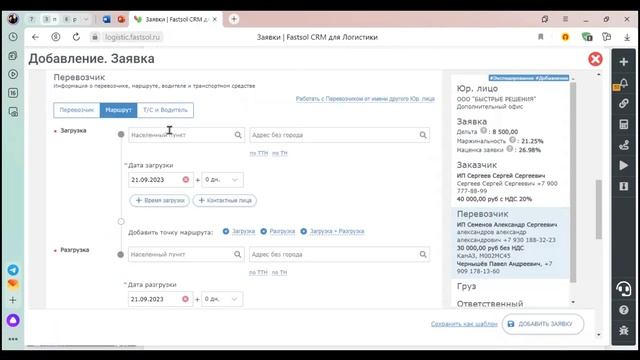This screenshot has width=640, height=360.
Task: Go back in the browser
Action: [x=36, y=37]
